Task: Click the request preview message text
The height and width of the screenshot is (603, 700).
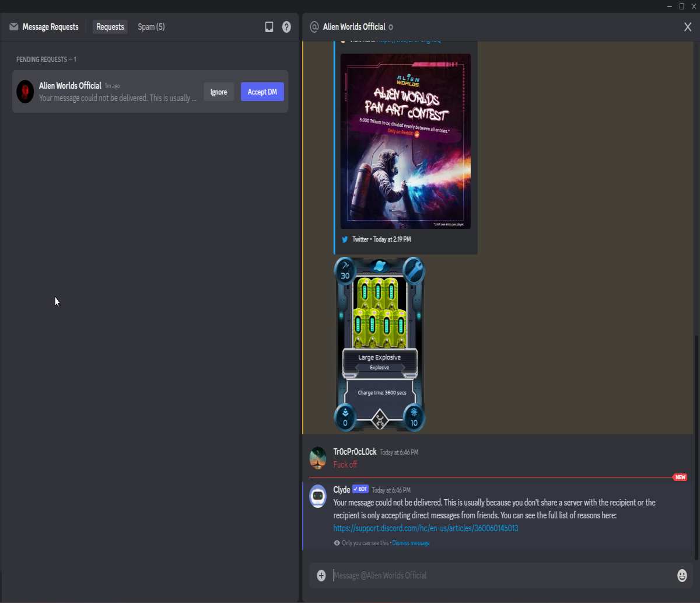Action: pos(118,98)
